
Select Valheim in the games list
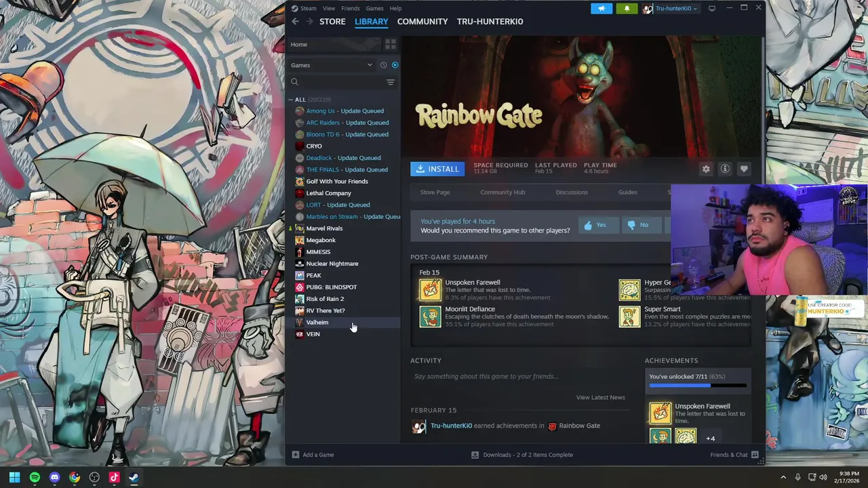(317, 323)
